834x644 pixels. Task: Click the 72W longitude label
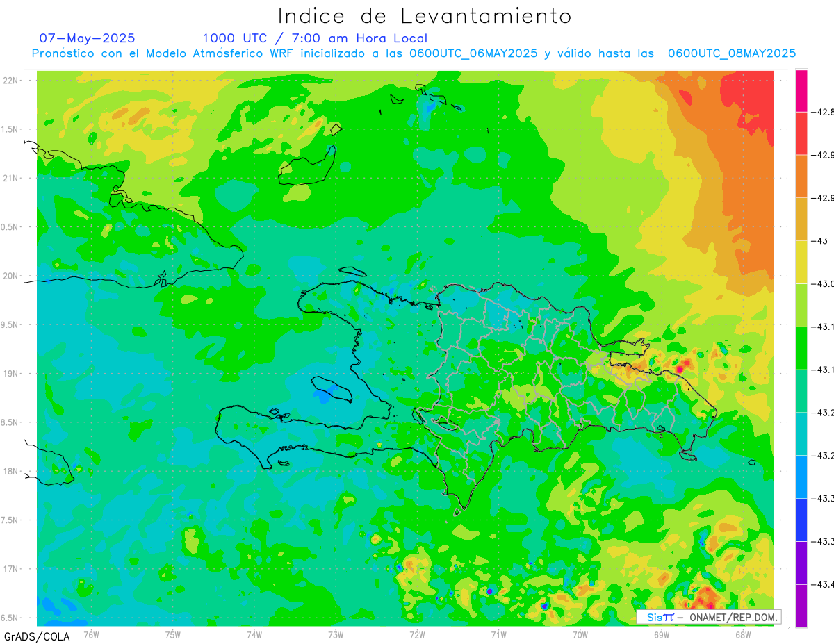417,634
